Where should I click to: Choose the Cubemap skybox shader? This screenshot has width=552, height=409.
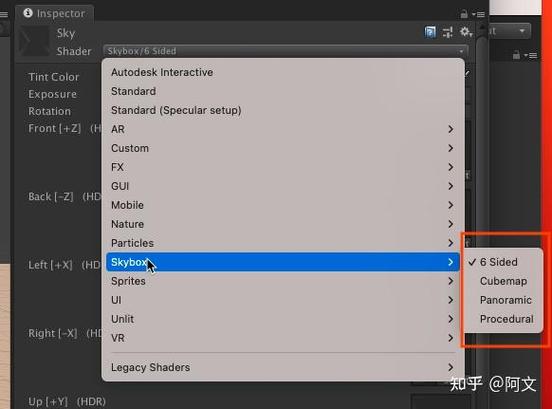[503, 281]
